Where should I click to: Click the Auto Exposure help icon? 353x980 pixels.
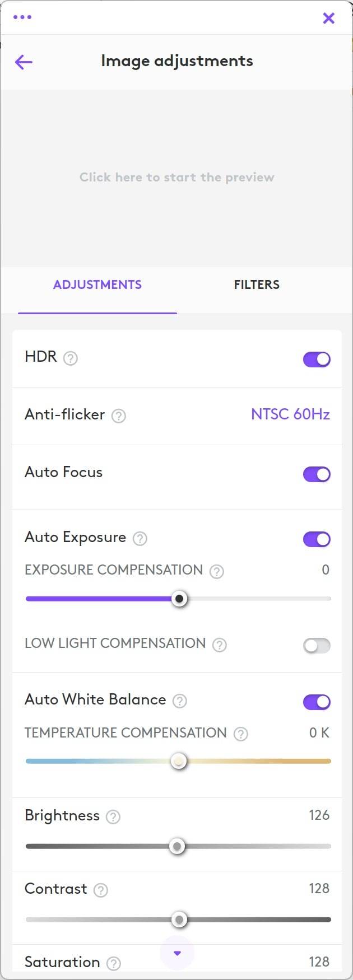[140, 538]
